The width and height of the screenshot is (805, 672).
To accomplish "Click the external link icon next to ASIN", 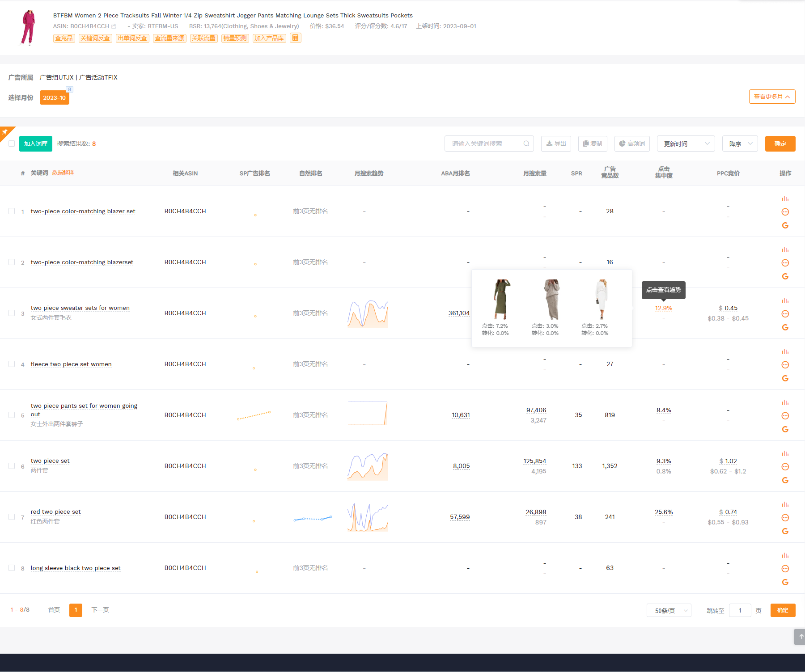I will click(114, 26).
